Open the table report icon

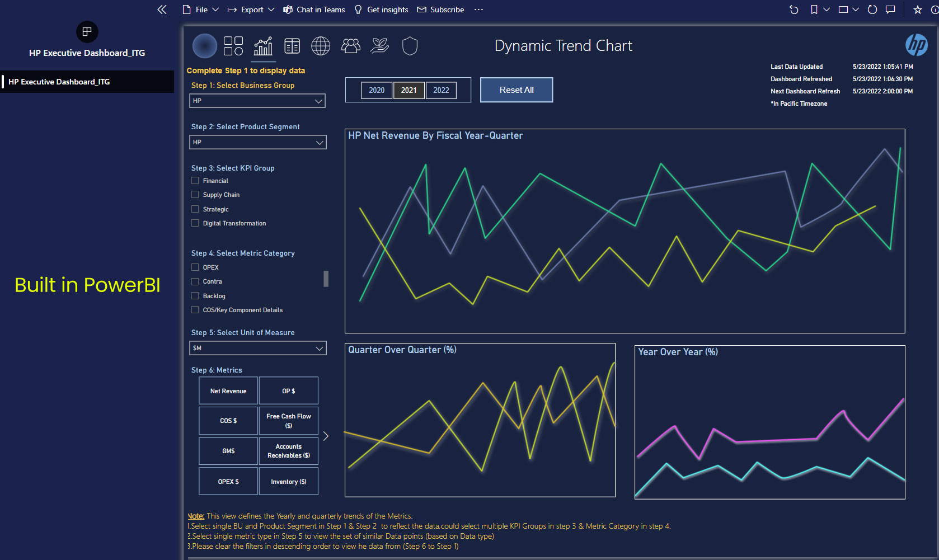pos(292,46)
